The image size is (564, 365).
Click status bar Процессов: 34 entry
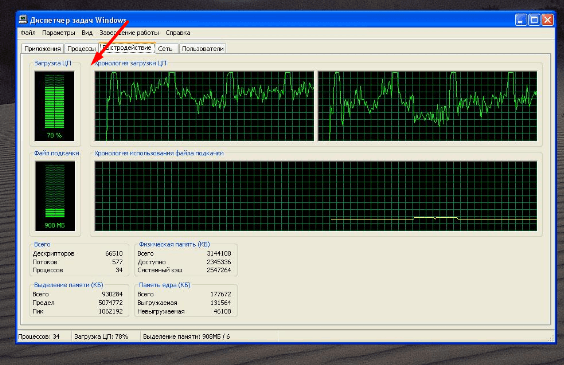44,337
